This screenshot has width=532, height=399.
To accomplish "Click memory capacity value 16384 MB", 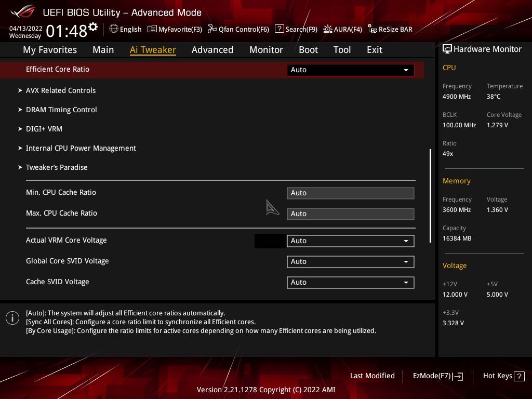I will pos(457,238).
